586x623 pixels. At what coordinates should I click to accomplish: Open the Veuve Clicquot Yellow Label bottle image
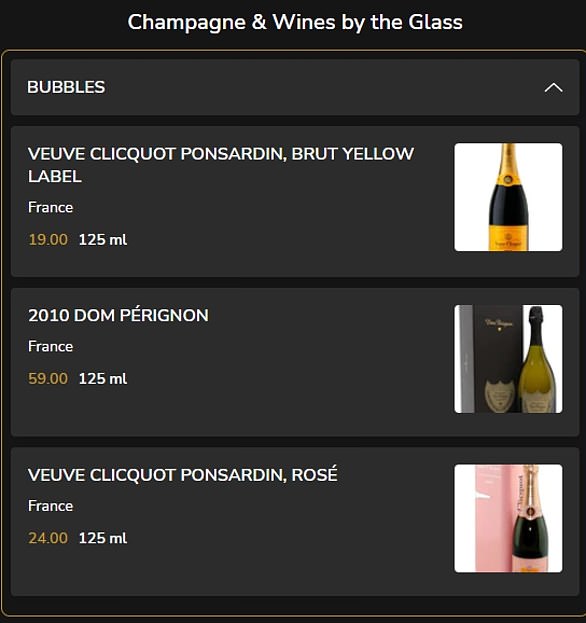click(x=508, y=197)
